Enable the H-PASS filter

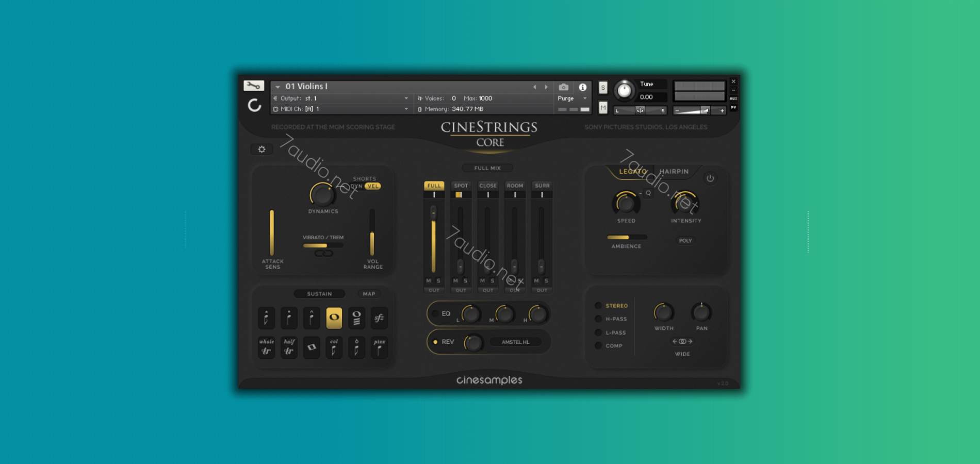598,319
